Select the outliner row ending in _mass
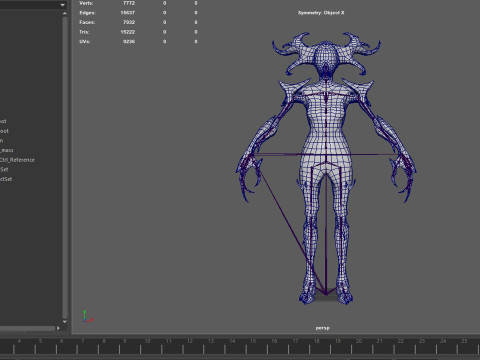Image resolution: width=480 pixels, height=360 pixels. (7, 150)
